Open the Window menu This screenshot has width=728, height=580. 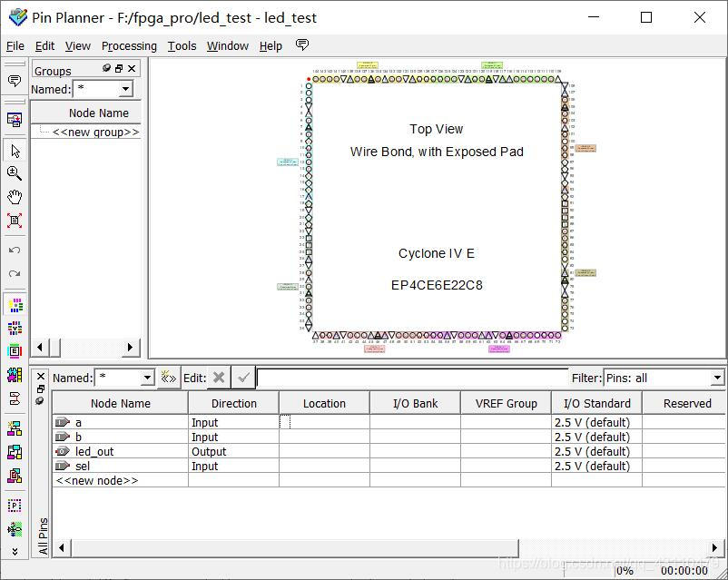tap(228, 46)
